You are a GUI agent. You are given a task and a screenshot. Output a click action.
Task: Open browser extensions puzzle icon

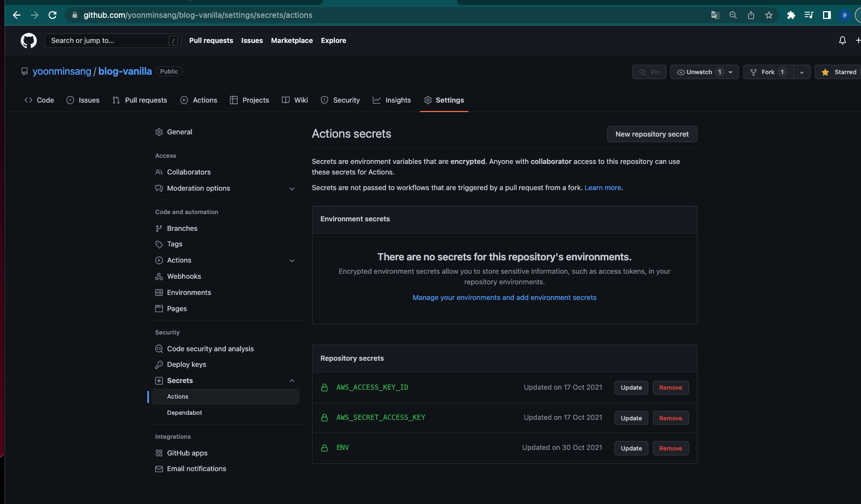click(x=791, y=15)
